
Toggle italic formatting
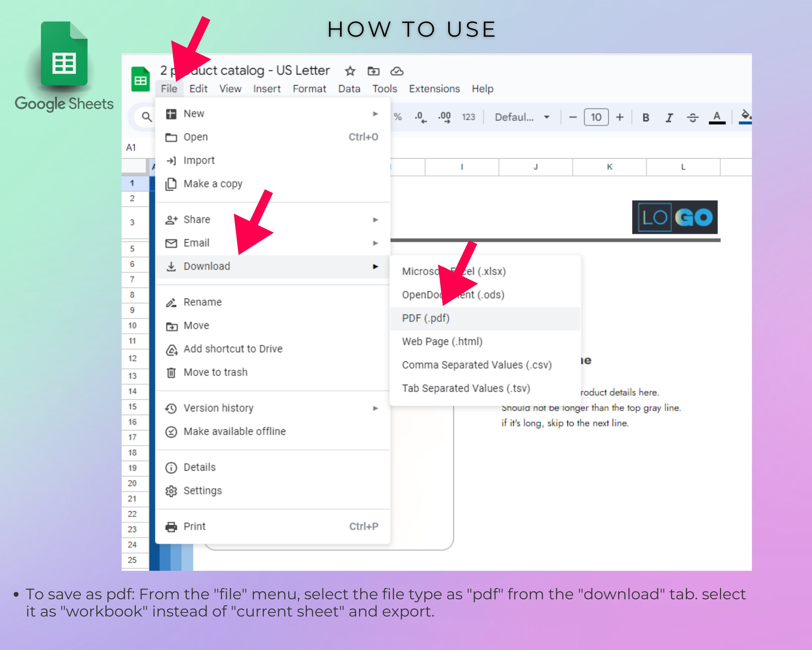pyautogui.click(x=669, y=117)
